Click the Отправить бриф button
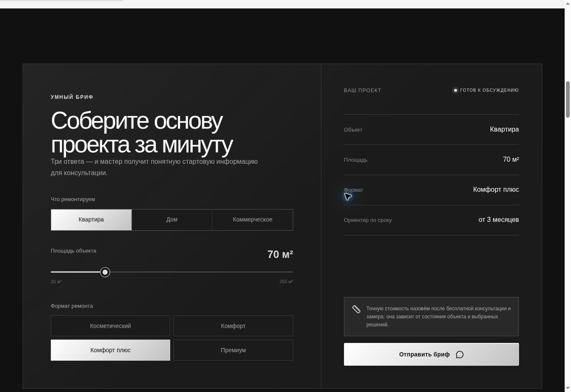Image resolution: width=571 pixels, height=392 pixels. pyautogui.click(x=431, y=354)
